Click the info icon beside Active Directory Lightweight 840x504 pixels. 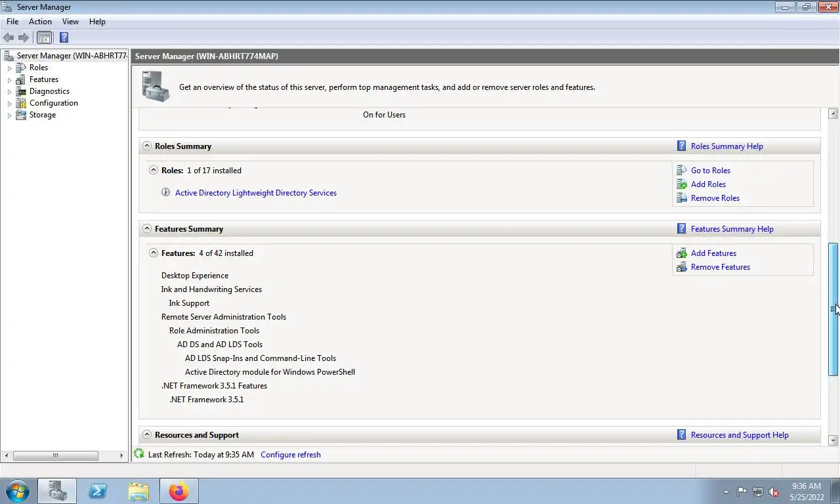click(165, 193)
